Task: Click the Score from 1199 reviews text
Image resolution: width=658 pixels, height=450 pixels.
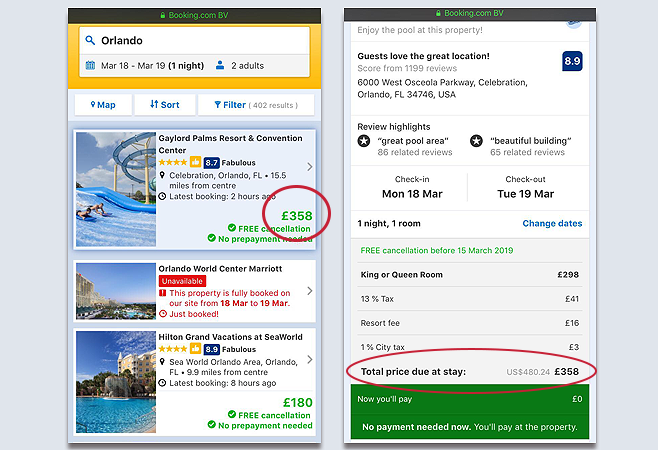Action: click(407, 68)
